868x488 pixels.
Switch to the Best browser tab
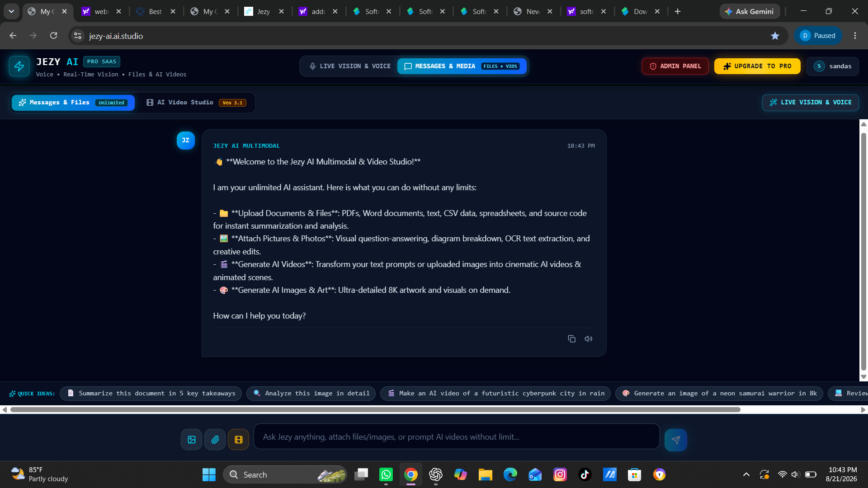156,11
